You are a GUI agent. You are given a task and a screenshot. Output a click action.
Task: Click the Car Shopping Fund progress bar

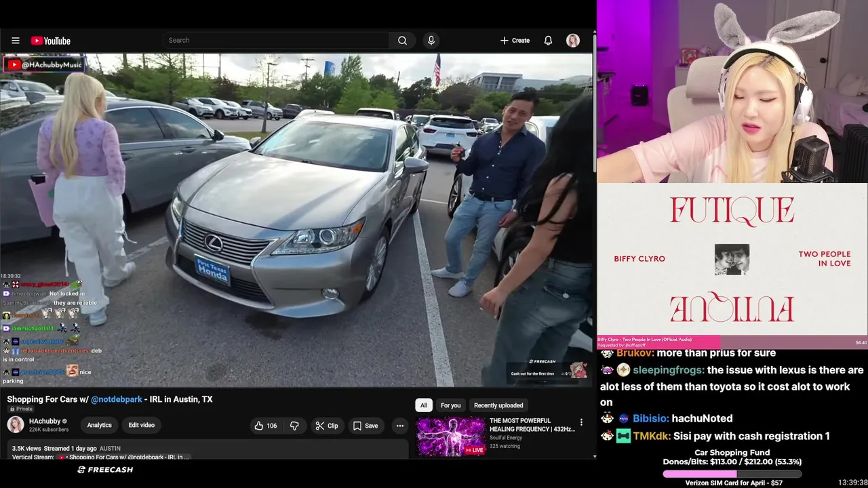click(732, 474)
